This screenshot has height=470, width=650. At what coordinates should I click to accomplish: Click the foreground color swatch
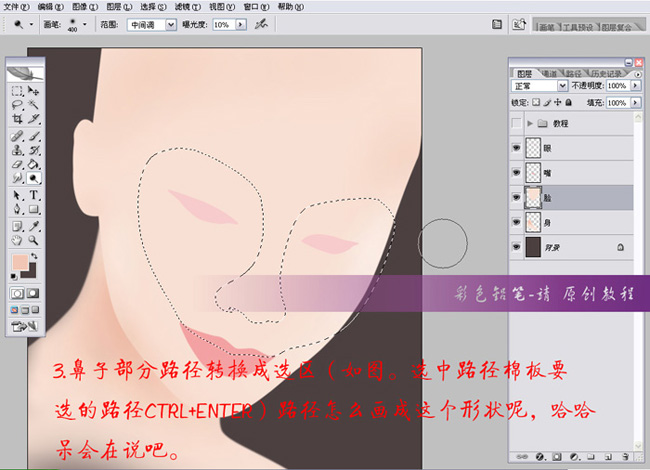(x=18, y=262)
